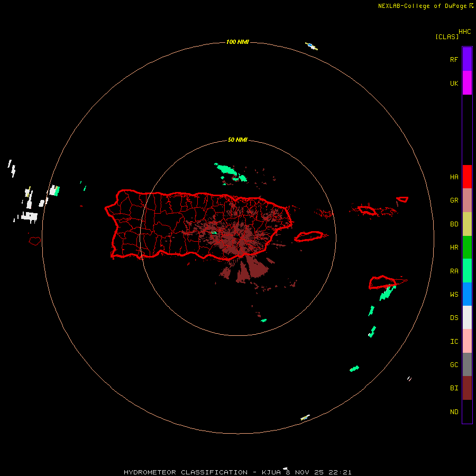Select the yellow BD legend swatch
This screenshot has height=476, width=476.
(467, 224)
